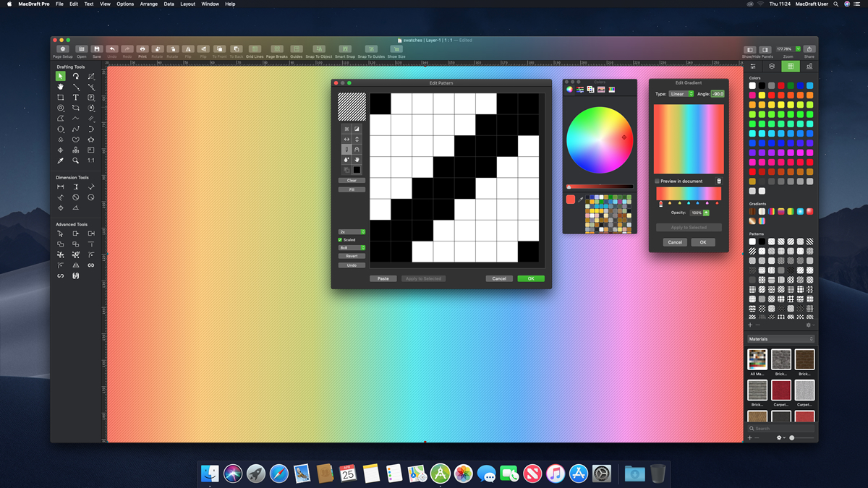Expand the Materials category dropdown
Viewport: 868px width, 488px height.
click(x=780, y=338)
